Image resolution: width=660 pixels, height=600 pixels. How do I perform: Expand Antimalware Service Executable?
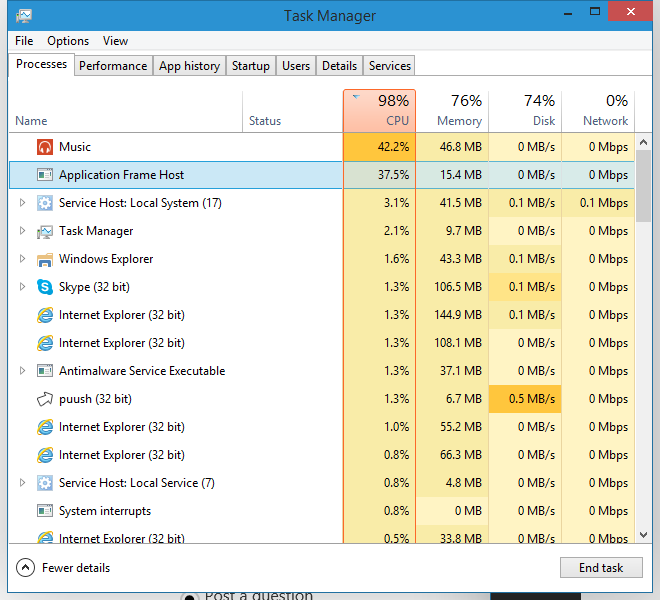tap(22, 371)
